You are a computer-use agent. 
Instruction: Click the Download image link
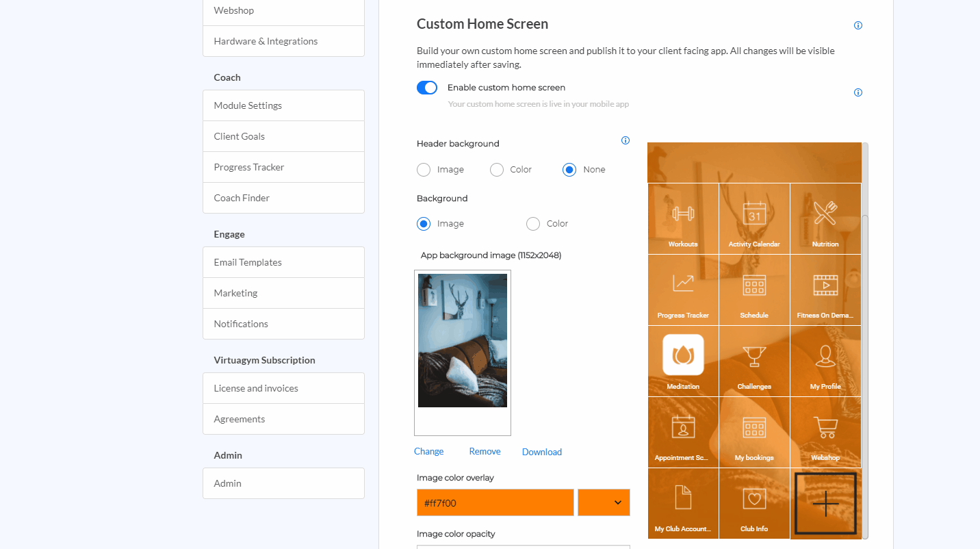tap(541, 452)
